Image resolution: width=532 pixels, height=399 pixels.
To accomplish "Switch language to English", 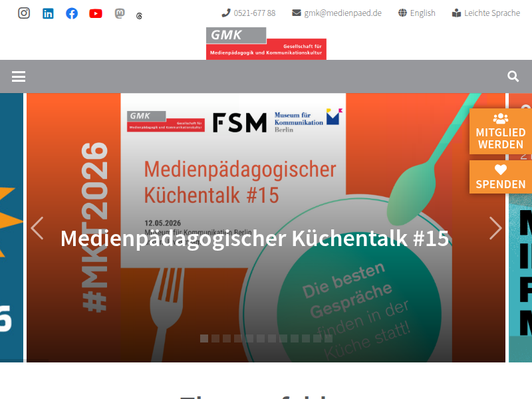I will [417, 13].
